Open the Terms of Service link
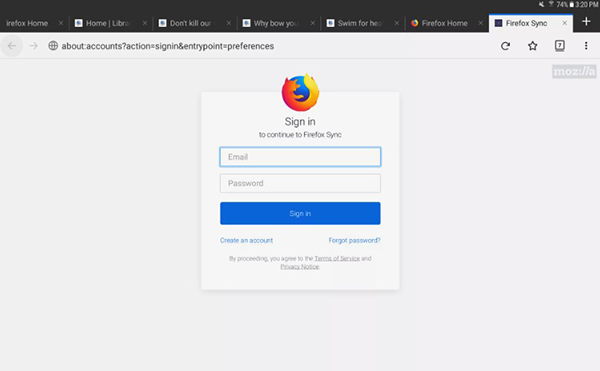The image size is (600, 371). [337, 259]
